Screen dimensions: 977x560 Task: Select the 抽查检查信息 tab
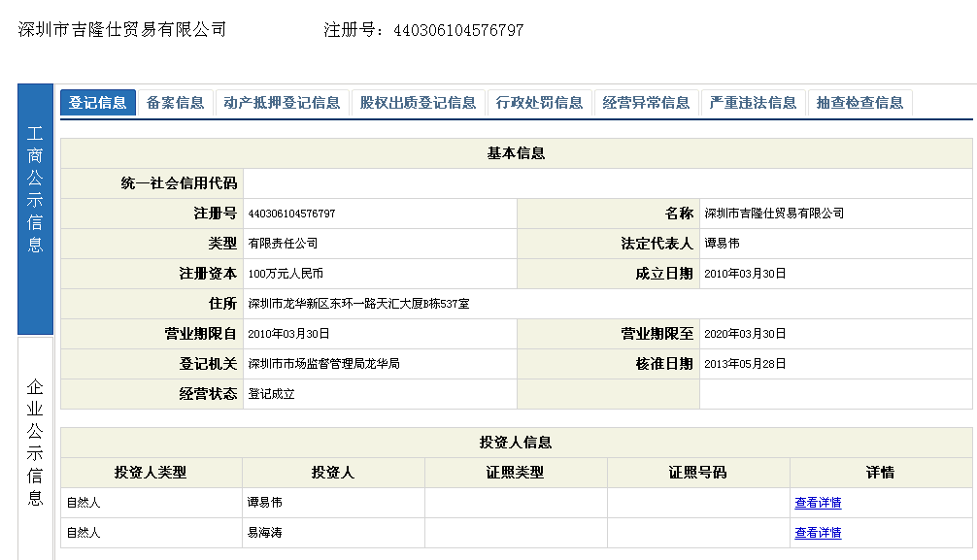859,103
